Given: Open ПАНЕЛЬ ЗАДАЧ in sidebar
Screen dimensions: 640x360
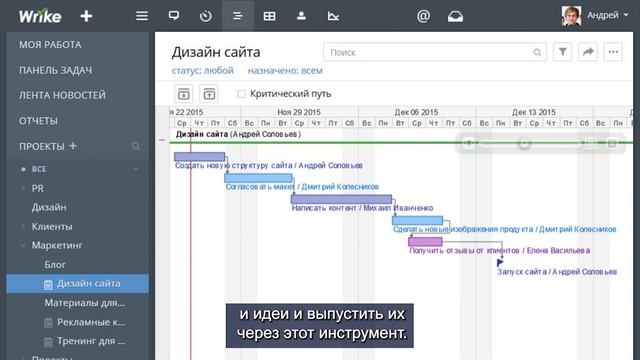Looking at the screenshot, I should 56,70.
